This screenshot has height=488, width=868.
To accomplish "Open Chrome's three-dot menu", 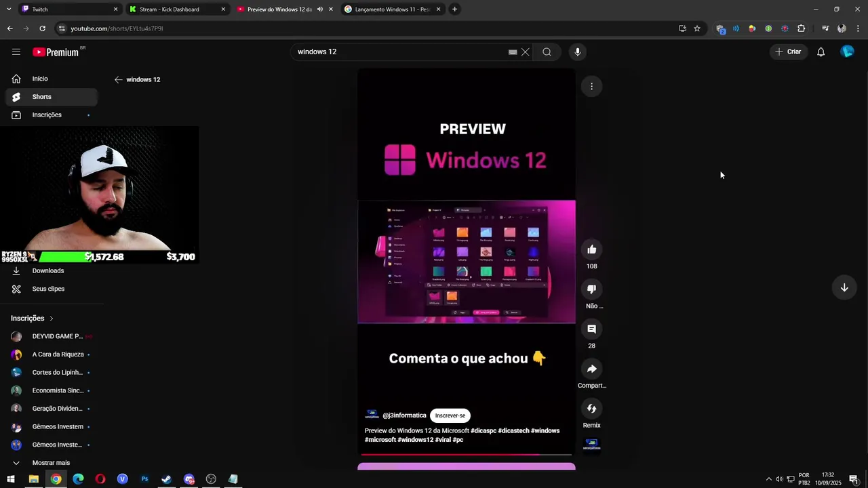I will 858,28.
